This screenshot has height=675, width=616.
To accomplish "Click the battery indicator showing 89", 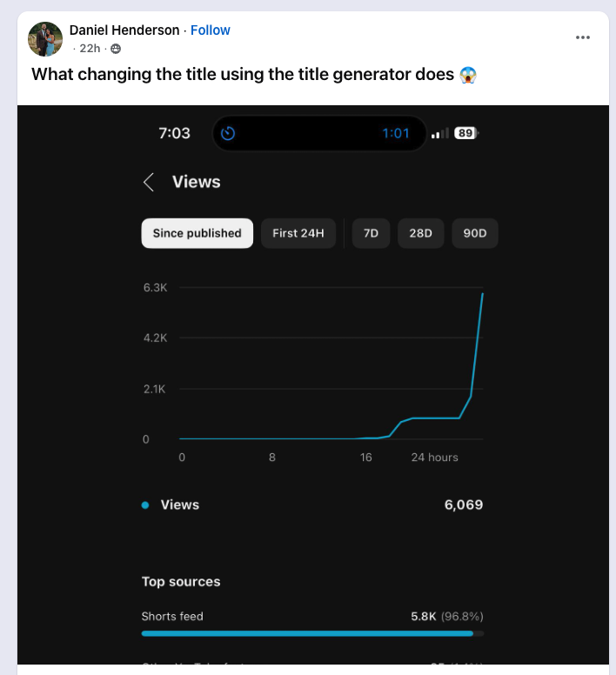I will point(465,133).
